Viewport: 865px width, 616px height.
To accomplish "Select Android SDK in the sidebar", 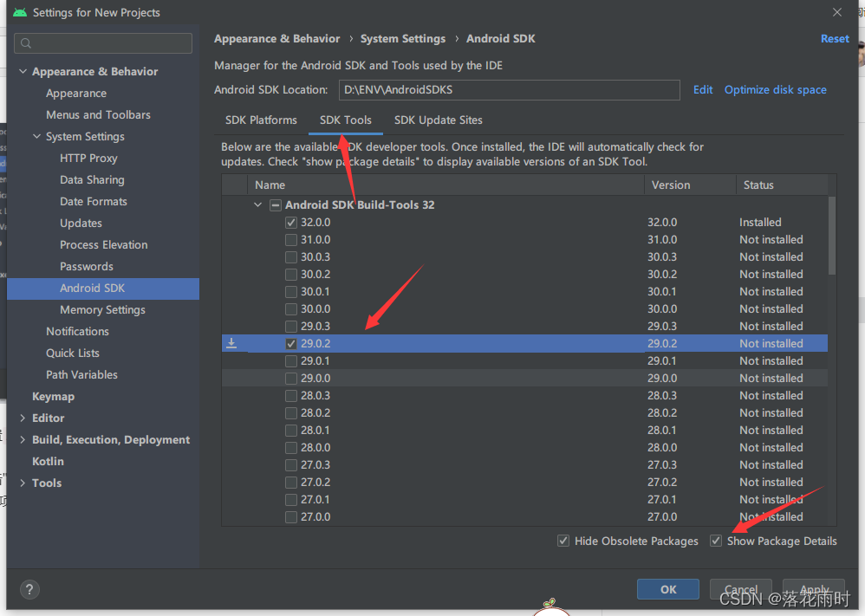I will [x=103, y=289].
